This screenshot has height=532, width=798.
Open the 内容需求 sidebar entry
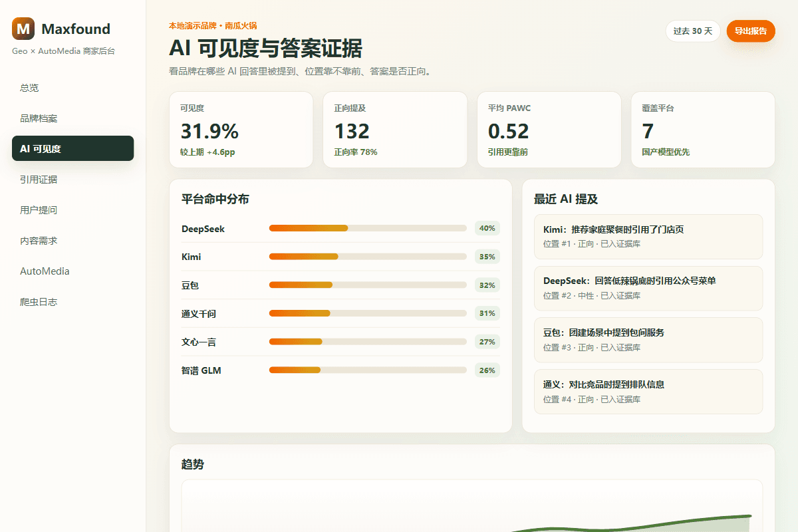tap(73, 241)
